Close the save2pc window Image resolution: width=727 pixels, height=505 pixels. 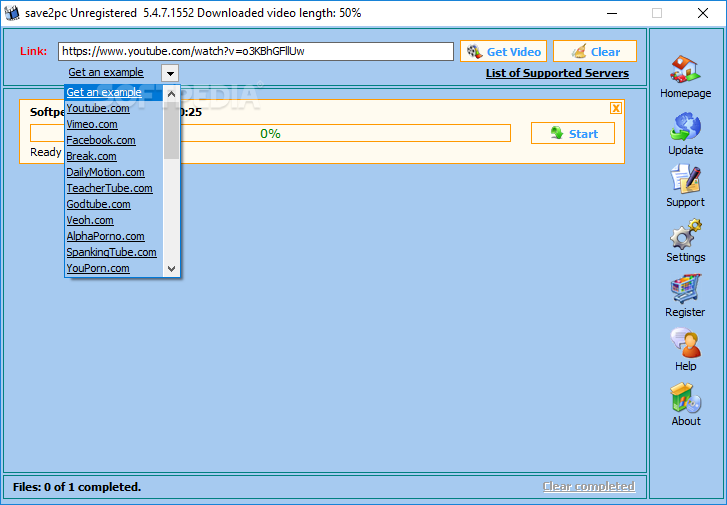pos(703,13)
